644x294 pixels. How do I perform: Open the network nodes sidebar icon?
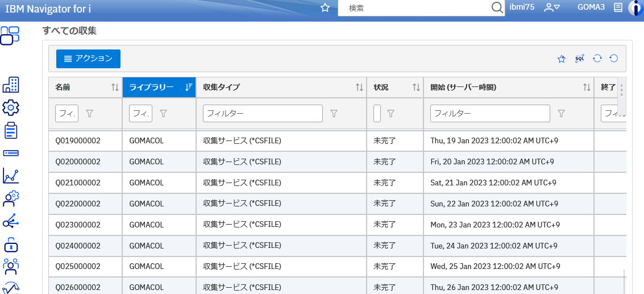click(11, 221)
